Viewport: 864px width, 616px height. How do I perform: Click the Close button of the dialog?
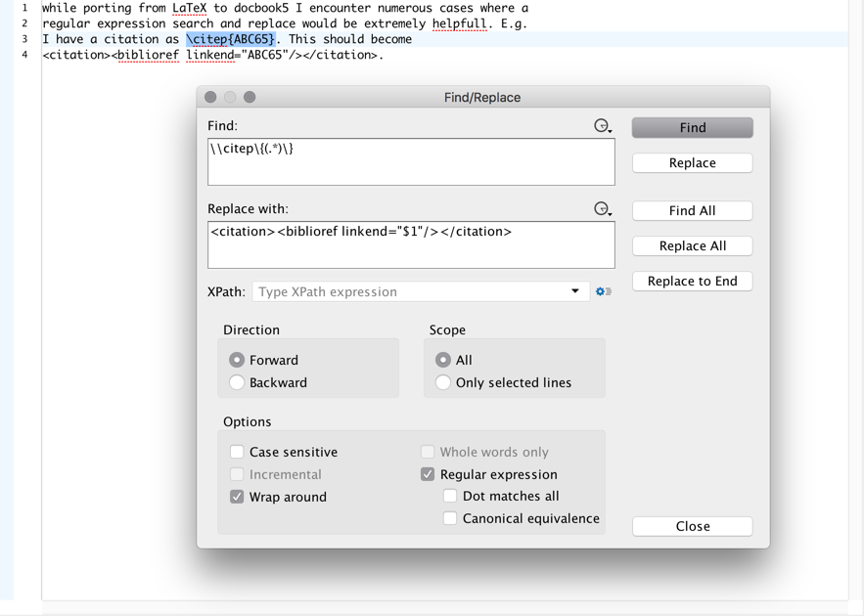click(x=693, y=526)
